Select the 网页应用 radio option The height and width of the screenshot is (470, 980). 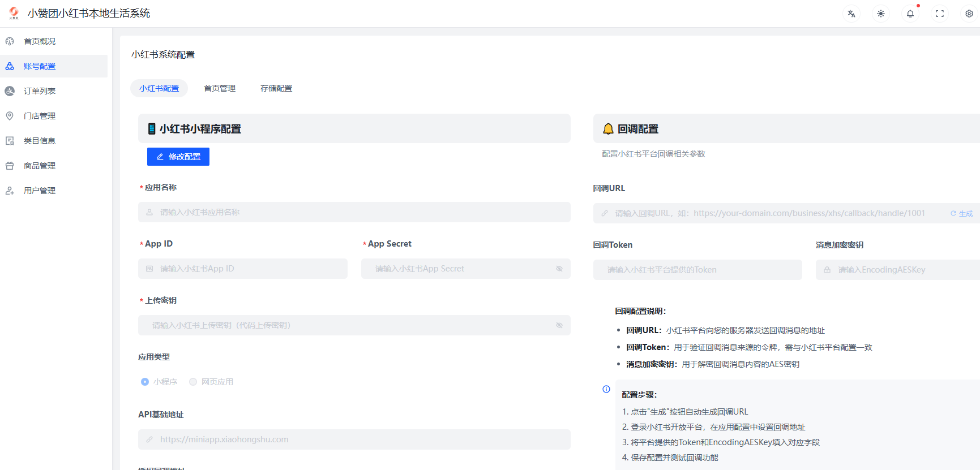[193, 382]
